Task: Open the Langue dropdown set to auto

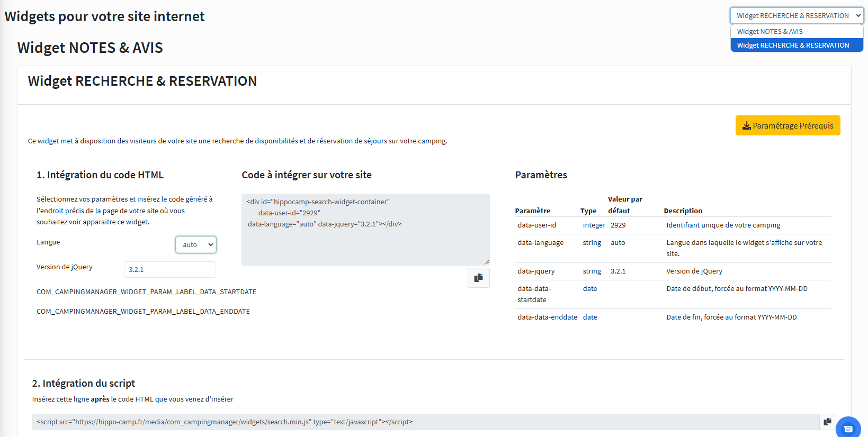Action: 195,244
